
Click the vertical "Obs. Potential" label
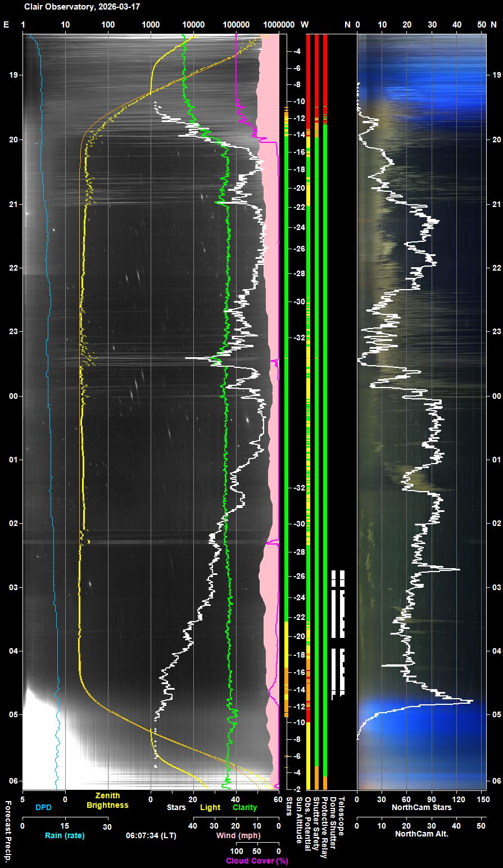[307, 822]
